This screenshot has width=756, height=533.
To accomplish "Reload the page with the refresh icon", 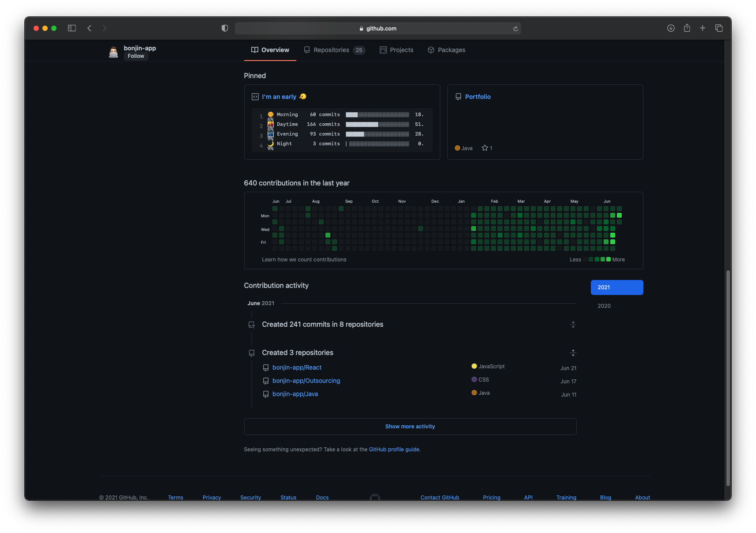I will pos(515,29).
